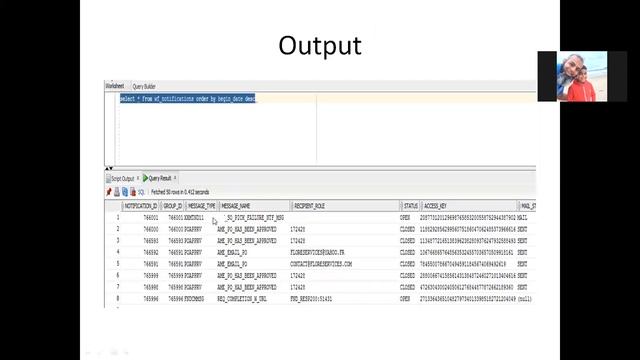Click recipient role 172428 in row 2
The width and height of the screenshot is (640, 360).
[x=298, y=229]
